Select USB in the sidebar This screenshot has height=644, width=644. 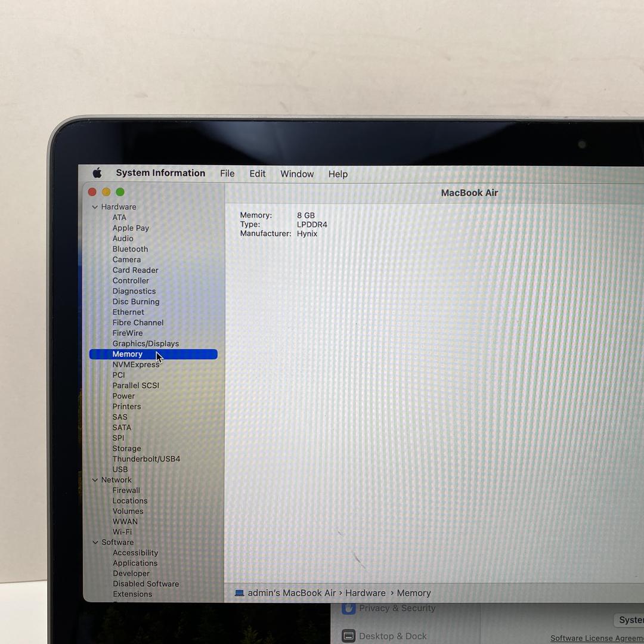(120, 469)
